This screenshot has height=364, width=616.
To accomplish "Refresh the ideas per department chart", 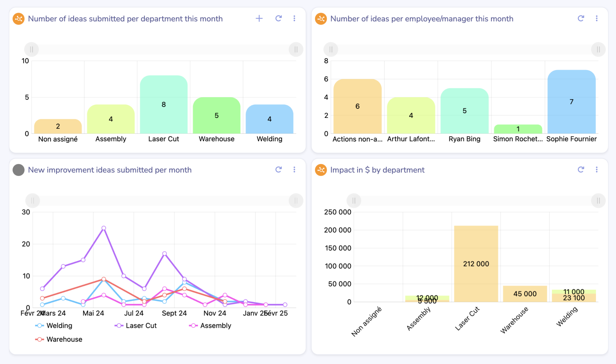I will point(278,18).
